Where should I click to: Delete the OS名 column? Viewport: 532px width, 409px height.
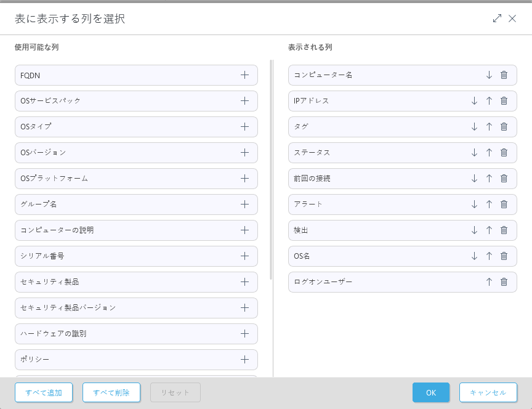tap(504, 256)
